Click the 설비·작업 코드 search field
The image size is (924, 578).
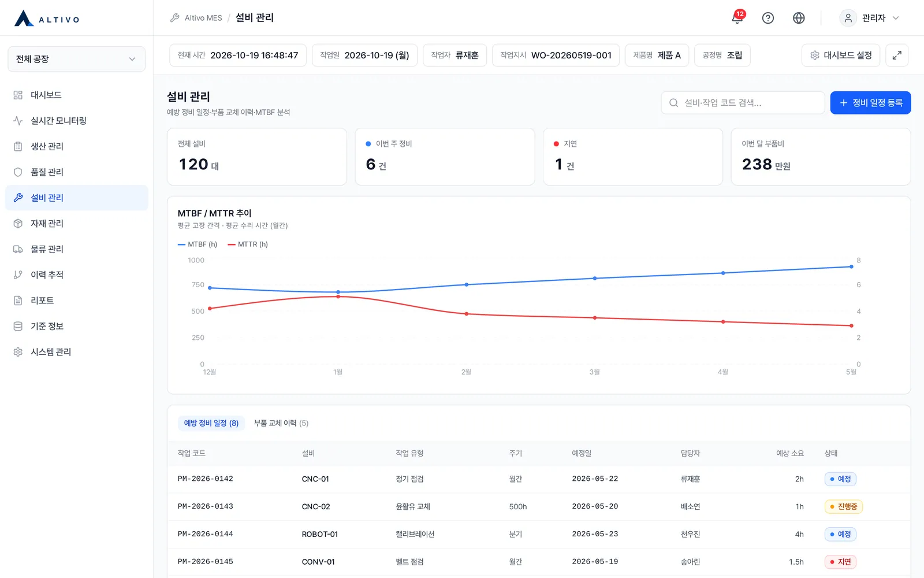pos(743,103)
